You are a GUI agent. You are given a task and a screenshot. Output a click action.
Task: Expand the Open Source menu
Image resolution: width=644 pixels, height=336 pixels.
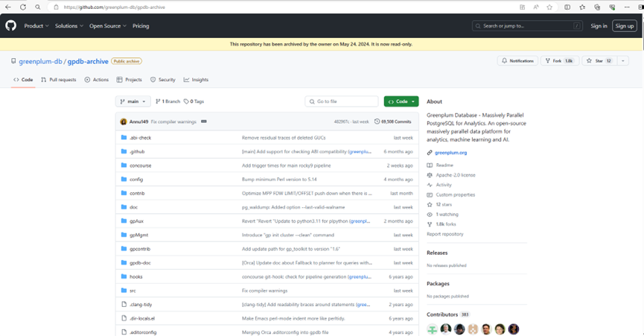(108, 26)
